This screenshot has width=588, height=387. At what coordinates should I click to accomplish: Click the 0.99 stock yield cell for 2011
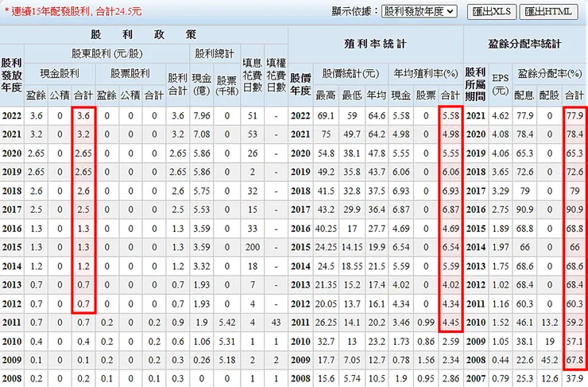click(x=426, y=323)
